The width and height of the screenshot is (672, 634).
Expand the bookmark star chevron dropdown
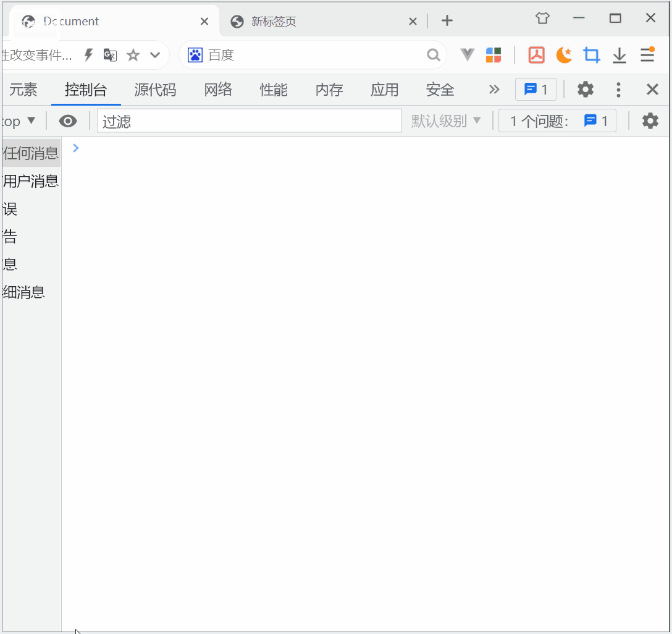tap(154, 55)
